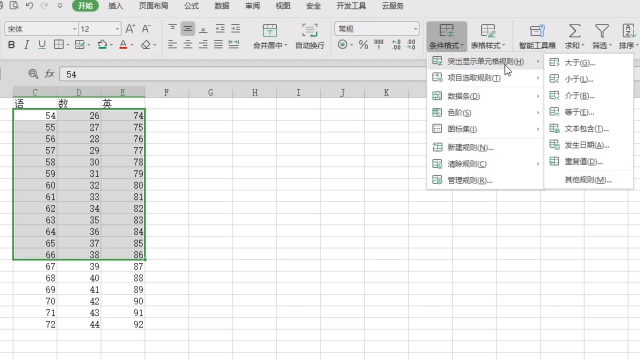Screen dimensions: 640x360
Task: Open 表格样式 table style dropdown
Action: tap(488, 36)
